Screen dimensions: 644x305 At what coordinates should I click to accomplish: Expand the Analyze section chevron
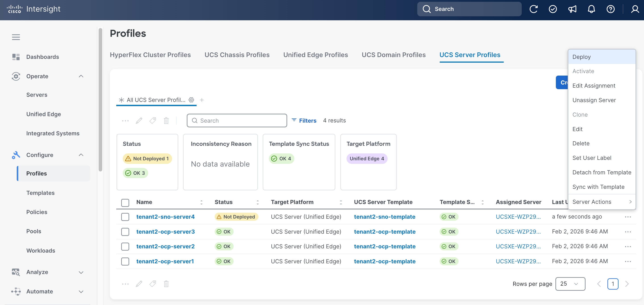coord(81,272)
